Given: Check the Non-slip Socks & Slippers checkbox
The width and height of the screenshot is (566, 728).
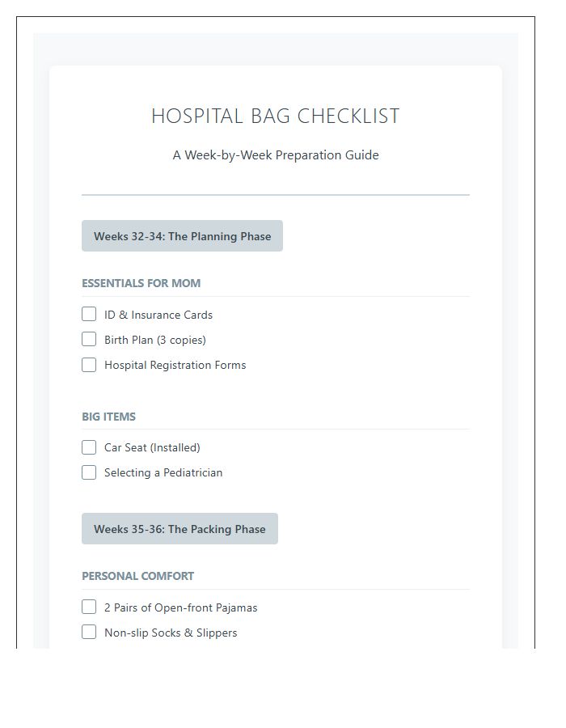Looking at the screenshot, I should point(89,632).
